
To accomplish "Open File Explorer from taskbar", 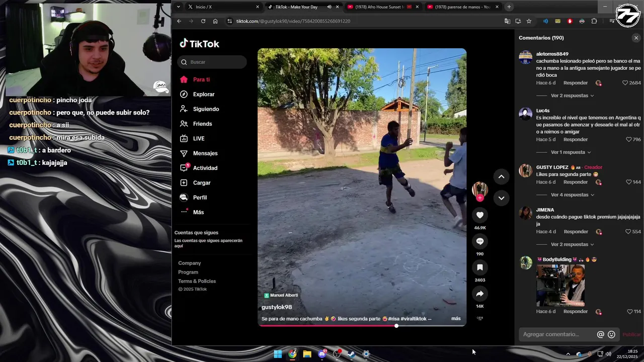I will click(x=307, y=354).
